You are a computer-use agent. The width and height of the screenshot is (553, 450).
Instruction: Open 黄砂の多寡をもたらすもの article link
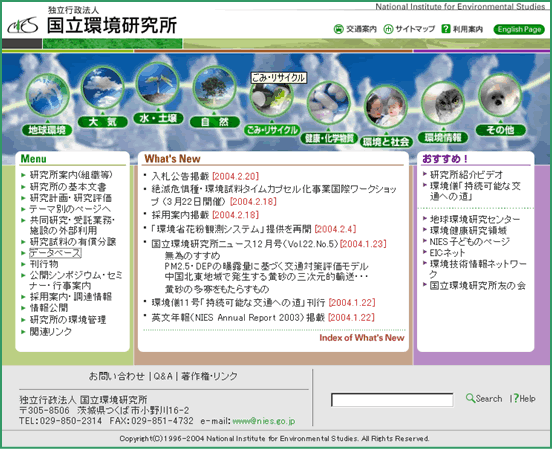[x=217, y=290]
